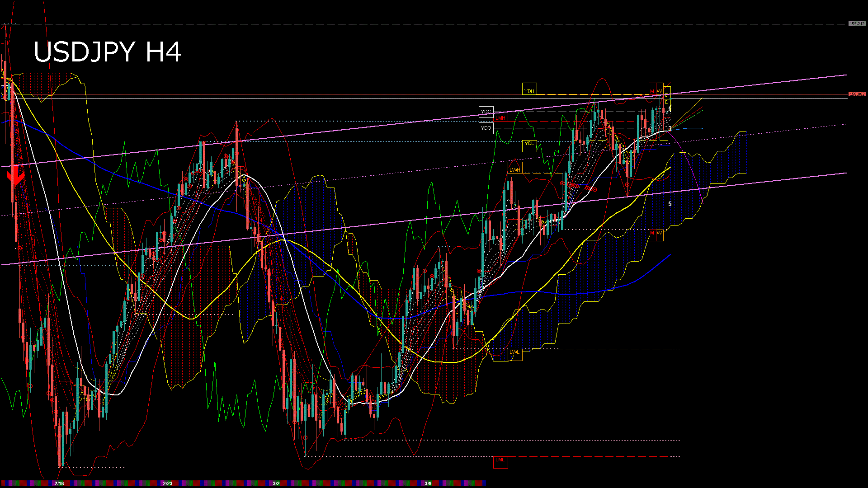
Task: Click the 159.212 price axis label
Action: (x=857, y=23)
